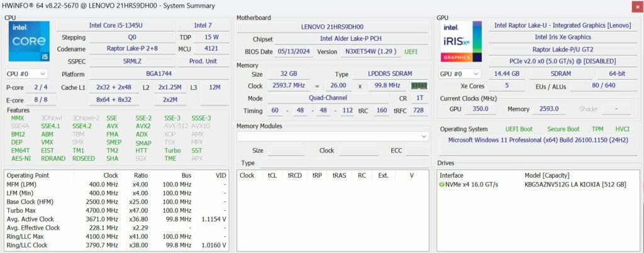Click the tRAS column header in modules table
The image size is (644, 253).
(339, 176)
